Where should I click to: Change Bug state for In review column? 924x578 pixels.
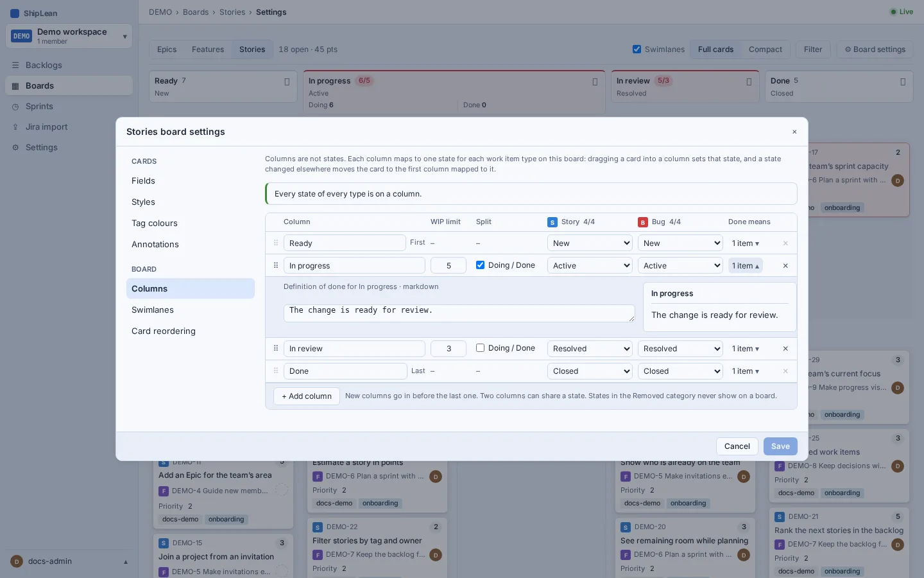[x=680, y=349]
